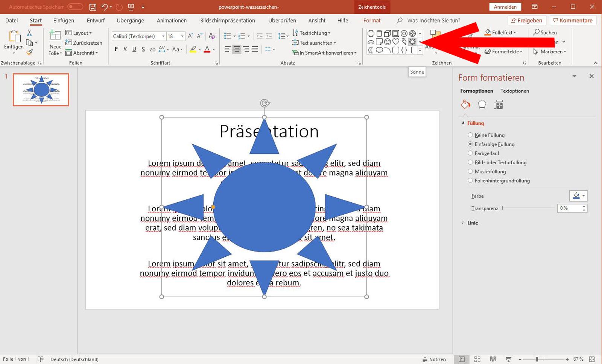The width and height of the screenshot is (602, 364).
Task: Select the Sonne shape in the shapes gallery
Action: coord(412,42)
